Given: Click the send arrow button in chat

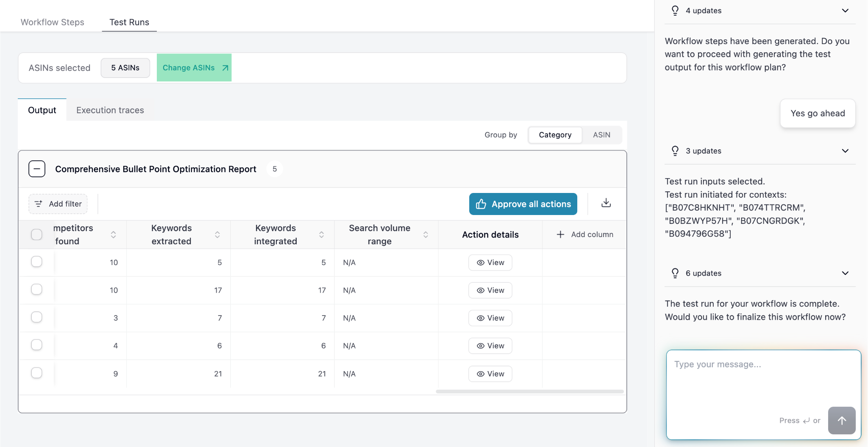Looking at the screenshot, I should point(842,420).
